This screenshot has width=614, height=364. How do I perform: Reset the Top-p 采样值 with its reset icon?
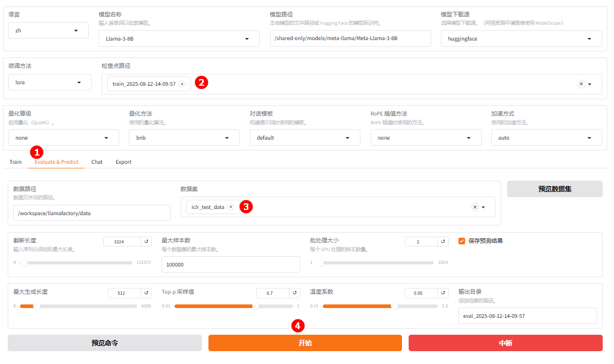(295, 293)
